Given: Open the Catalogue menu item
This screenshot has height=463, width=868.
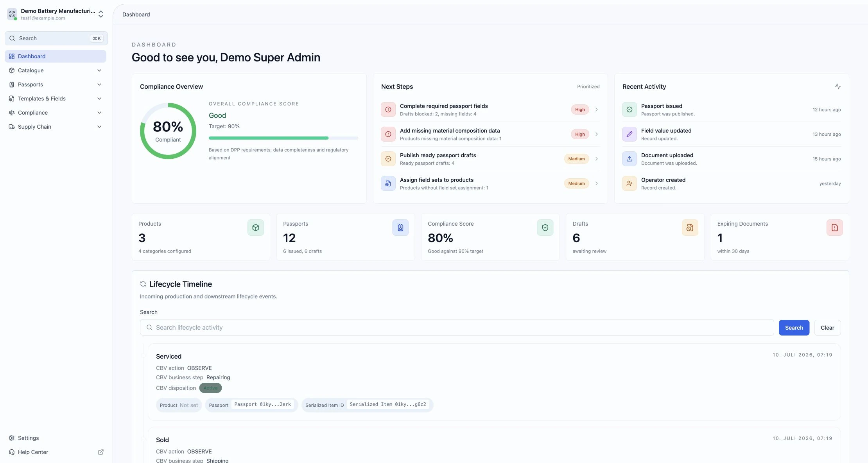Looking at the screenshot, I should click(56, 70).
